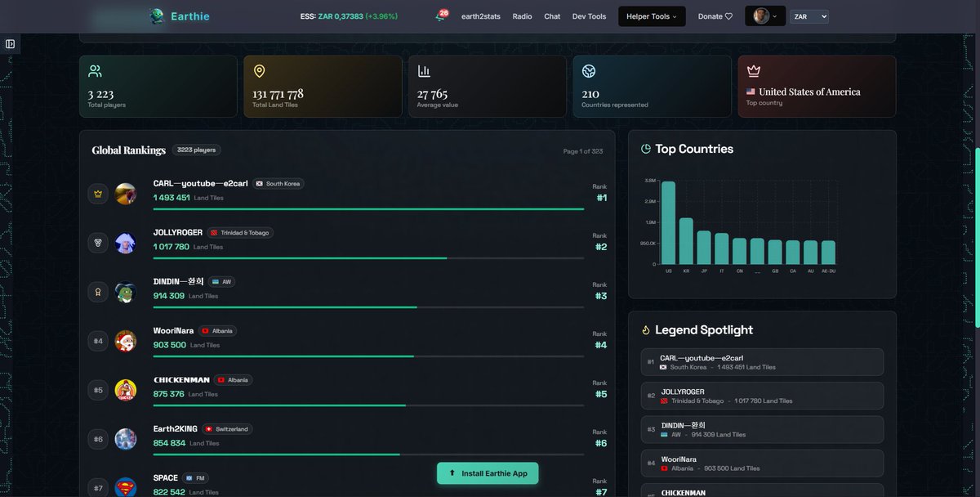Open the Dev Tools menu item
Image resolution: width=980 pixels, height=497 pixels.
click(x=590, y=16)
